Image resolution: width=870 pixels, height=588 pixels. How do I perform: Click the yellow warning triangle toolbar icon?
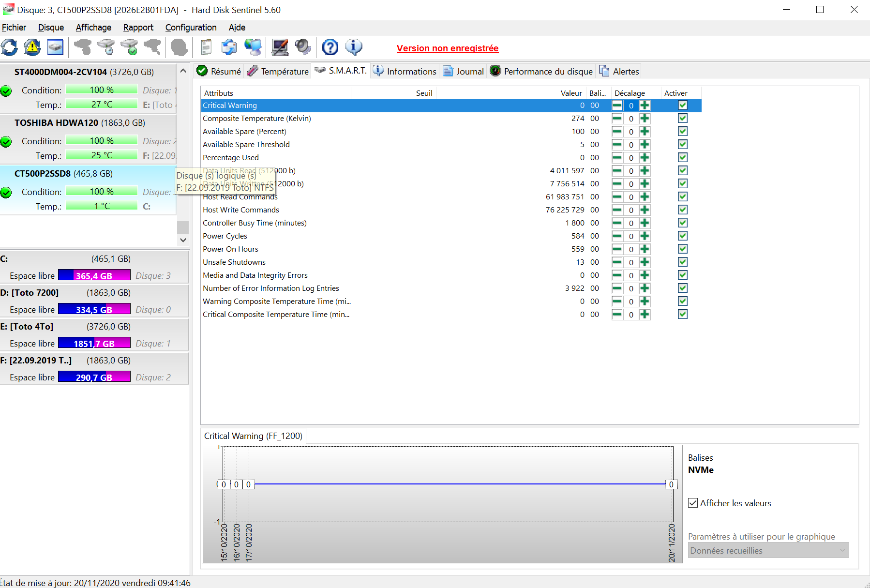[32, 47]
